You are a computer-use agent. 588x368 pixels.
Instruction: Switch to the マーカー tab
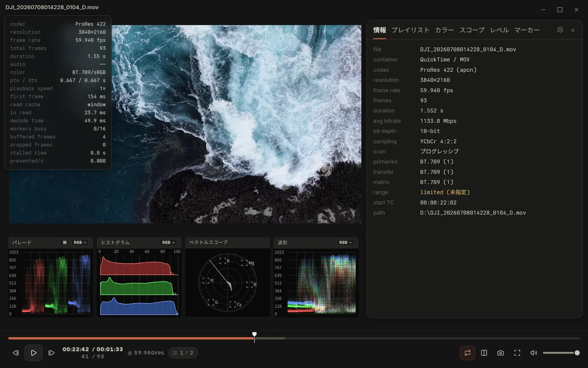tap(527, 30)
